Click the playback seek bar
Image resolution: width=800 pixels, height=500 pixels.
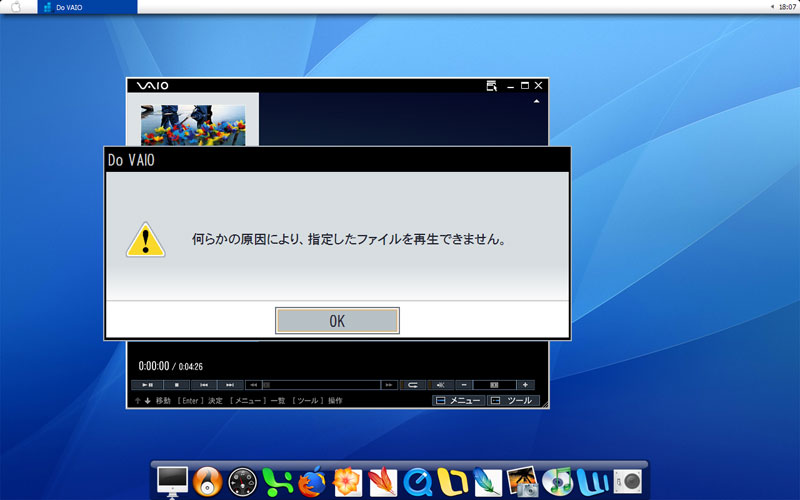coord(321,385)
